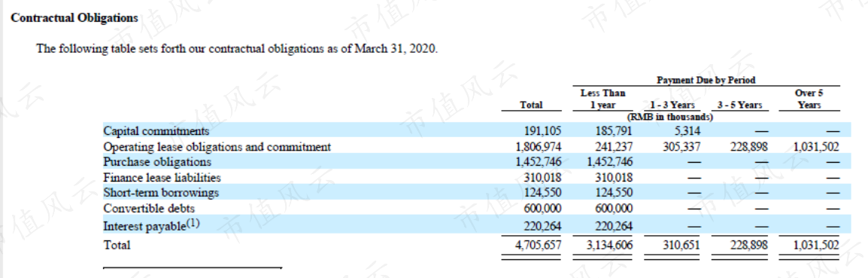Select the Short-term borrowings row label

161,193
